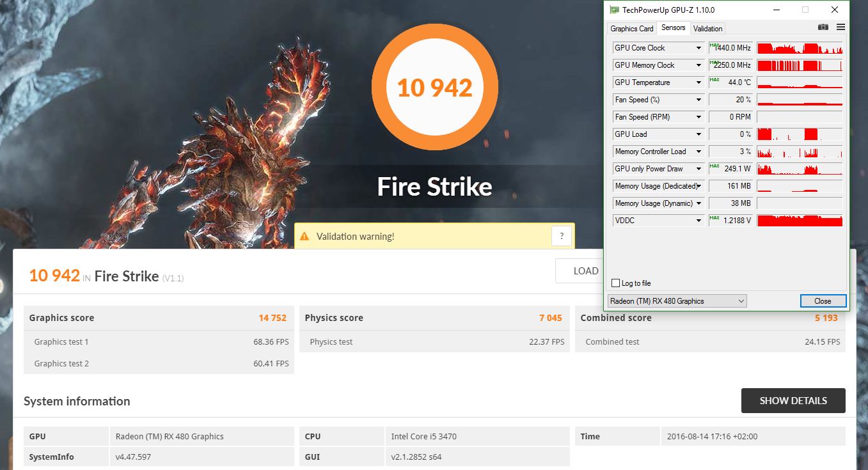Click the Graphics score 14 752 value
Screen dimensions: 868x470
click(x=272, y=318)
